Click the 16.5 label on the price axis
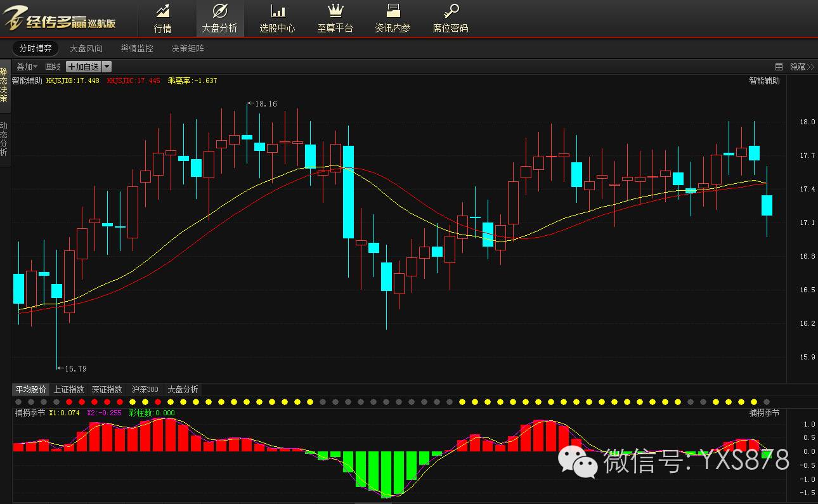The width and height of the screenshot is (818, 504). [807, 290]
